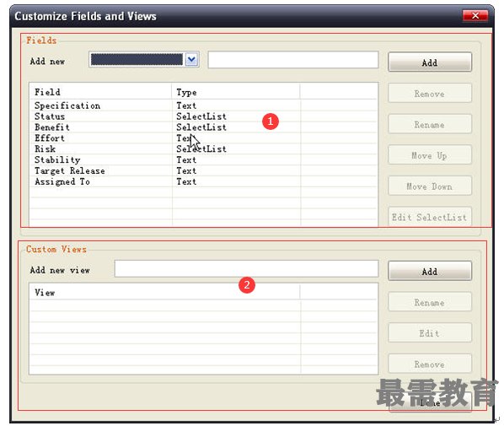
Task: Click the View column header
Action: pos(165,293)
